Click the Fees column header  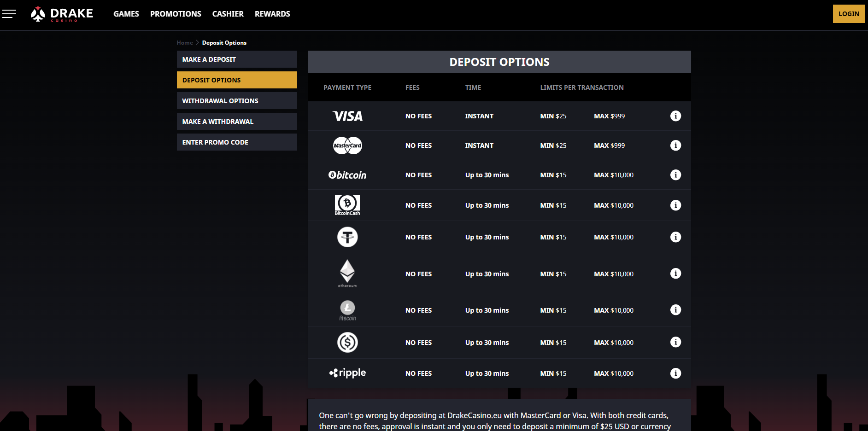coord(412,87)
